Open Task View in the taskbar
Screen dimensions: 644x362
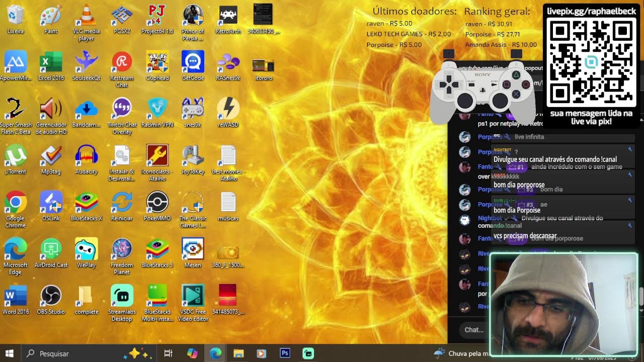pyautogui.click(x=169, y=353)
